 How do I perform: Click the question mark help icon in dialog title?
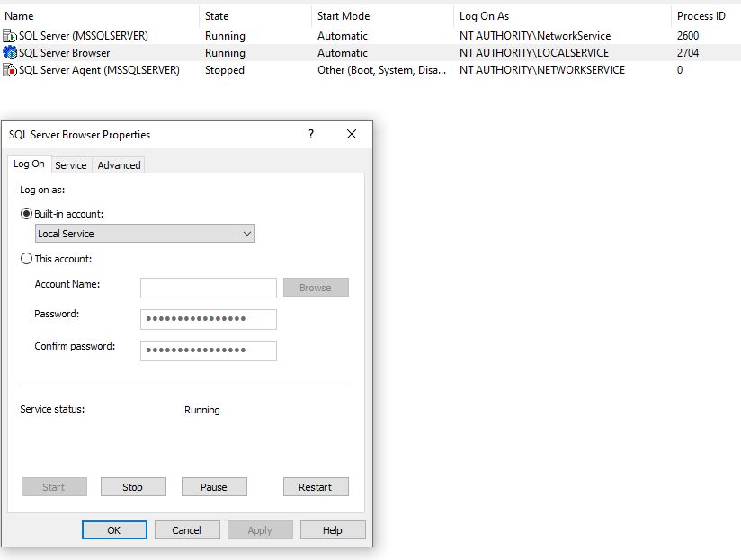[311, 134]
